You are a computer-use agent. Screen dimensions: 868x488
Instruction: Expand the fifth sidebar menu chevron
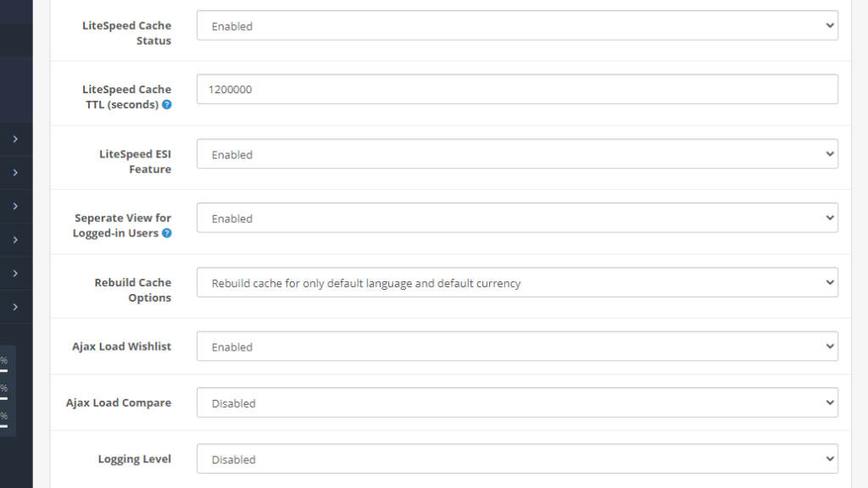coord(14,273)
